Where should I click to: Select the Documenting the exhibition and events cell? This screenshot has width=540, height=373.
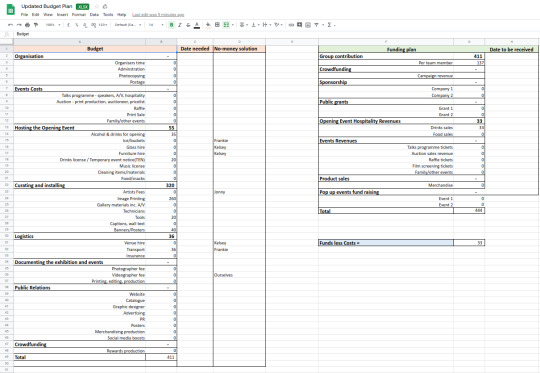tap(80, 262)
